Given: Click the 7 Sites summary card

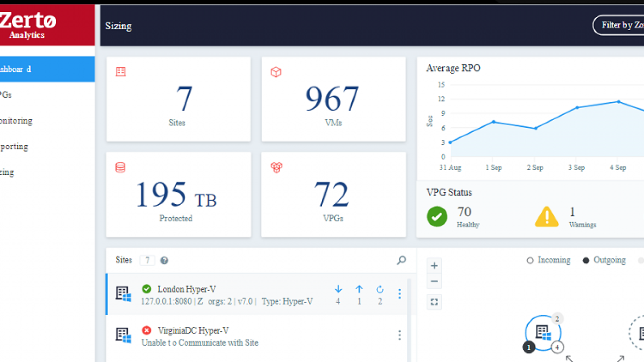Looking at the screenshot, I should point(179,99).
